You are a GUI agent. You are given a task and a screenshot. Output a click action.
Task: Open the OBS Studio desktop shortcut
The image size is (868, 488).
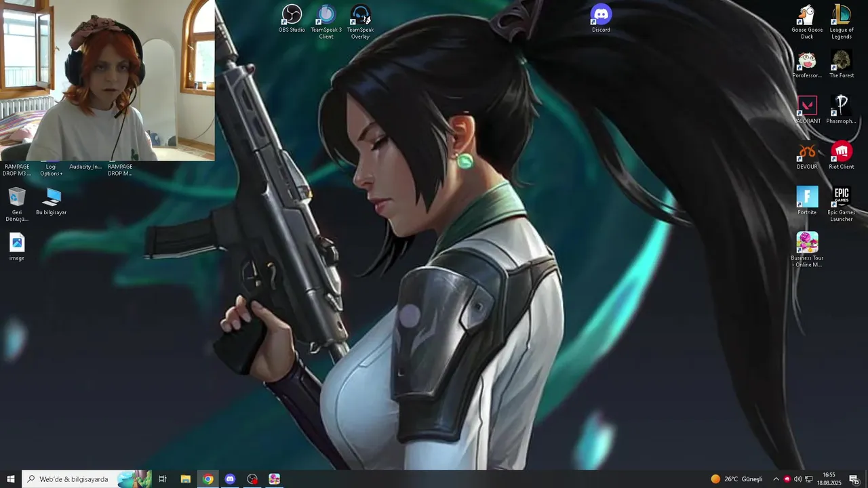292,18
